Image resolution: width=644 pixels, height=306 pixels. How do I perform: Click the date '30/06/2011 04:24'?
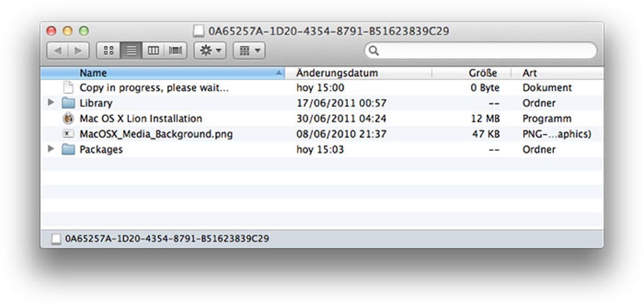(342, 119)
